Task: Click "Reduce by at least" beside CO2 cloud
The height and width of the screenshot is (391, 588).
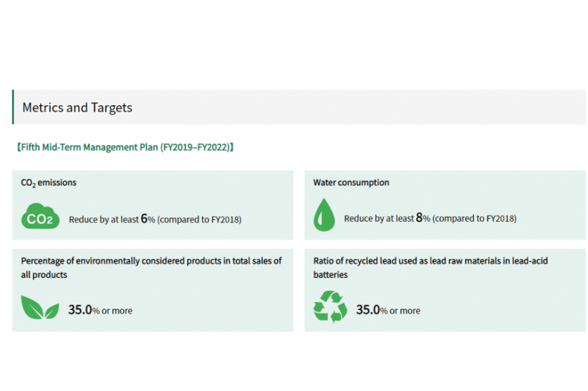Action: [103, 219]
